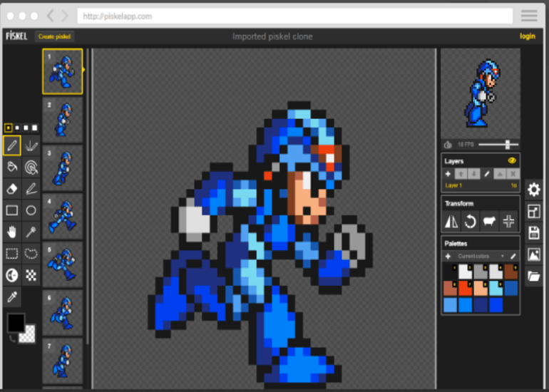Viewport: 549px width, 392px height.
Task: Select the Paint Bucket tool
Action: pos(12,167)
